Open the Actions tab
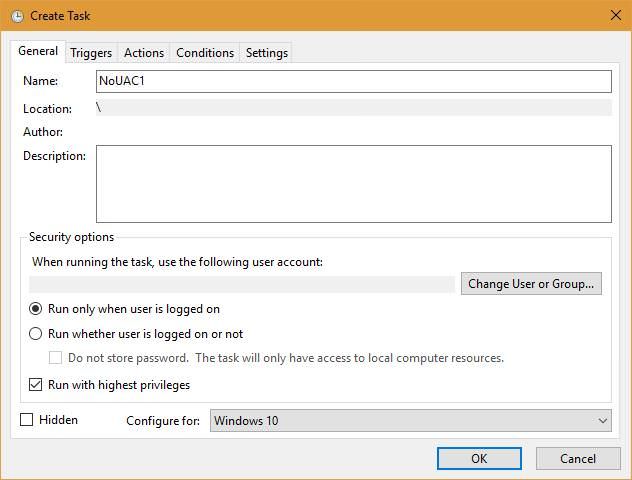The width and height of the screenshot is (632, 480). tap(144, 53)
